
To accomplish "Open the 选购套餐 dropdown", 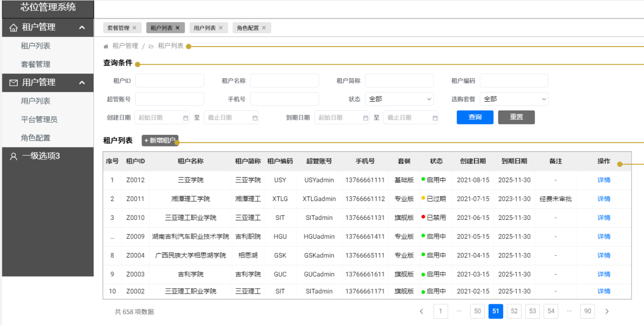I will [x=514, y=99].
